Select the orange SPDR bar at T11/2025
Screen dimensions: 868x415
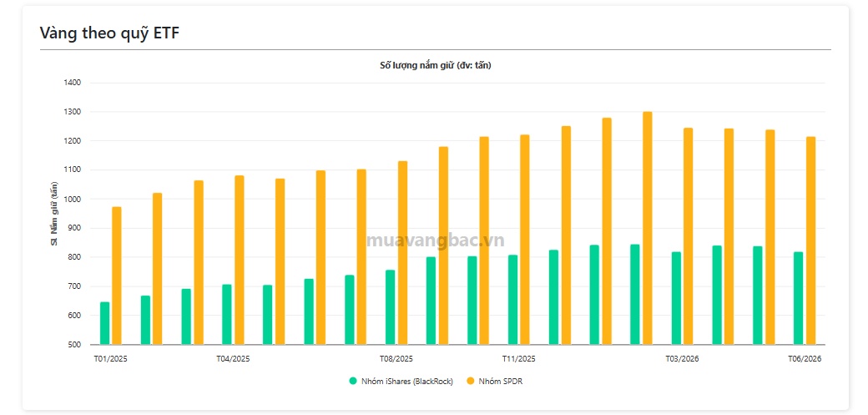tap(525, 240)
